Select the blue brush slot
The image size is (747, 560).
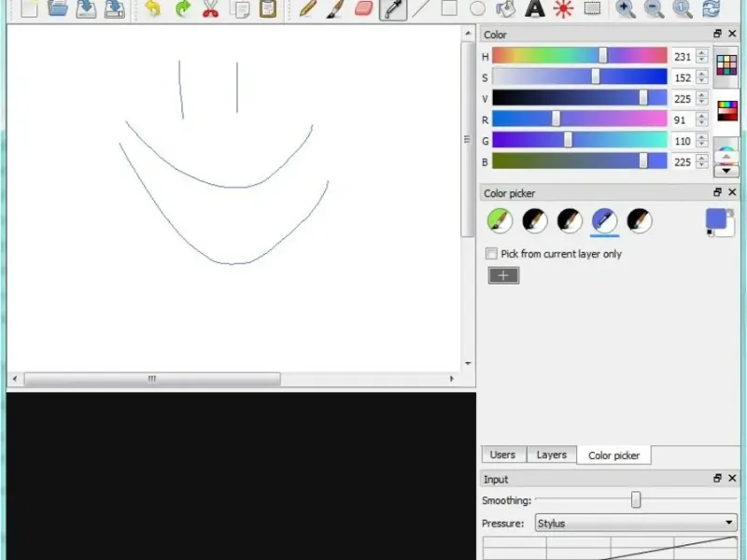[604, 221]
